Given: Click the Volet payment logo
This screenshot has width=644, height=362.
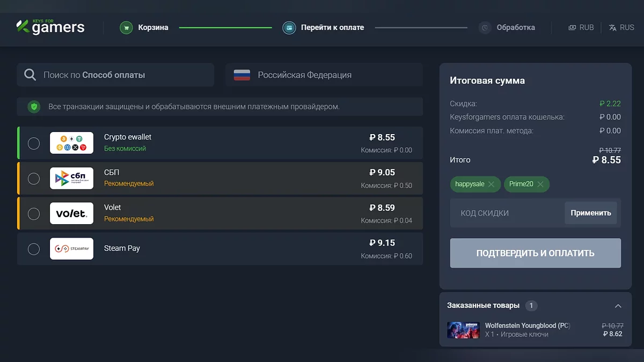Looking at the screenshot, I should 71,213.
